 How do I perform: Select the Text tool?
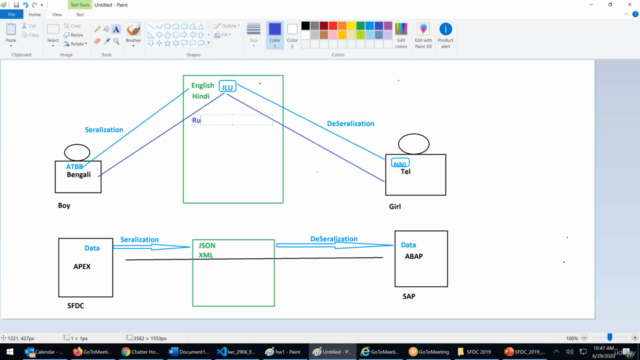tap(116, 29)
